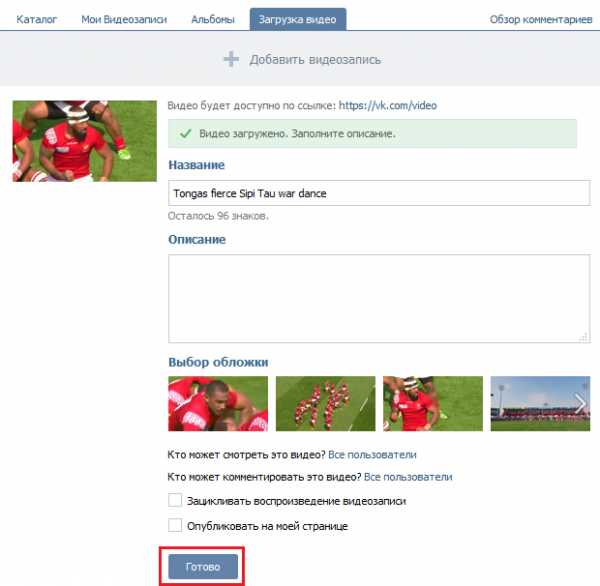Pick the third cover with headband player
The image size is (600, 586).
point(433,403)
